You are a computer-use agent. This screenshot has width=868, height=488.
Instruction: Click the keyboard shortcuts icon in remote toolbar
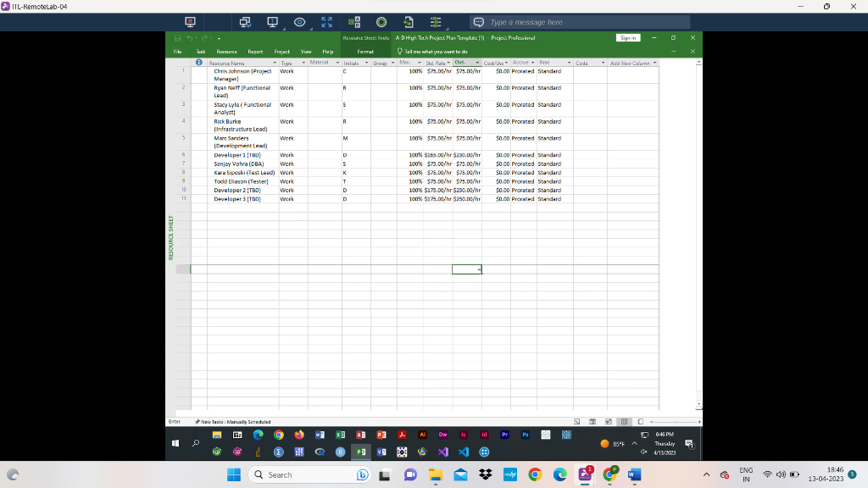[x=354, y=22]
